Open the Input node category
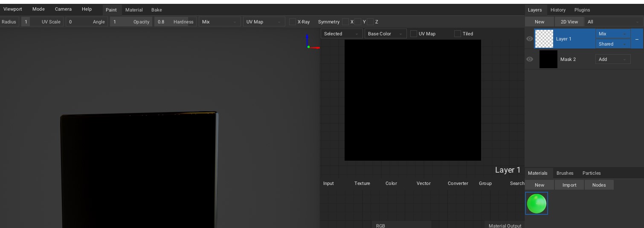The image size is (644, 228). pos(328,183)
